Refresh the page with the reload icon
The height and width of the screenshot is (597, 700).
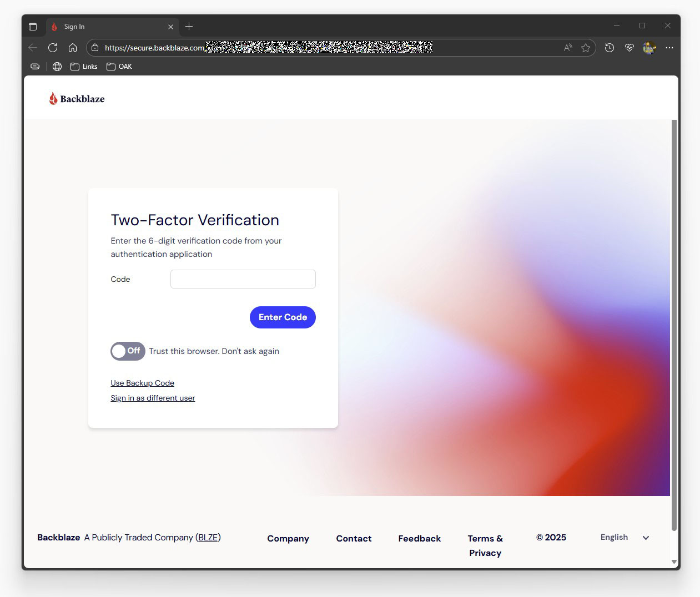tap(53, 48)
